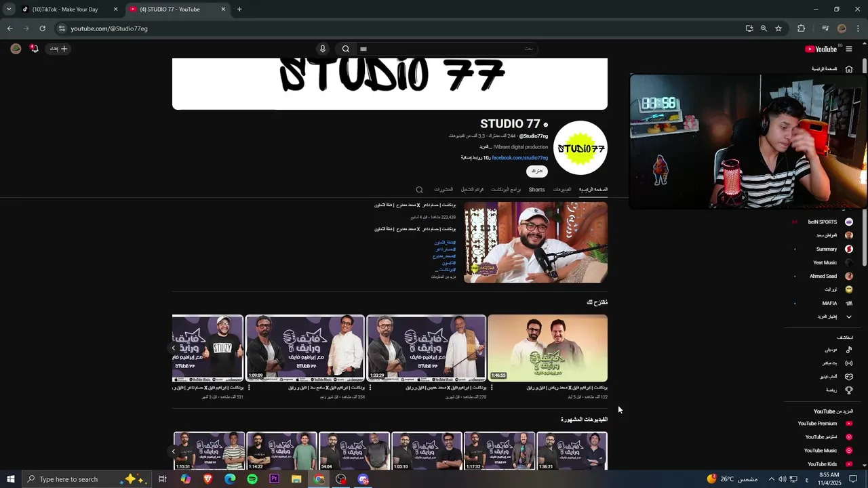Open the Home item in sidebar
Viewport: 868px width, 488px height.
[x=831, y=69]
